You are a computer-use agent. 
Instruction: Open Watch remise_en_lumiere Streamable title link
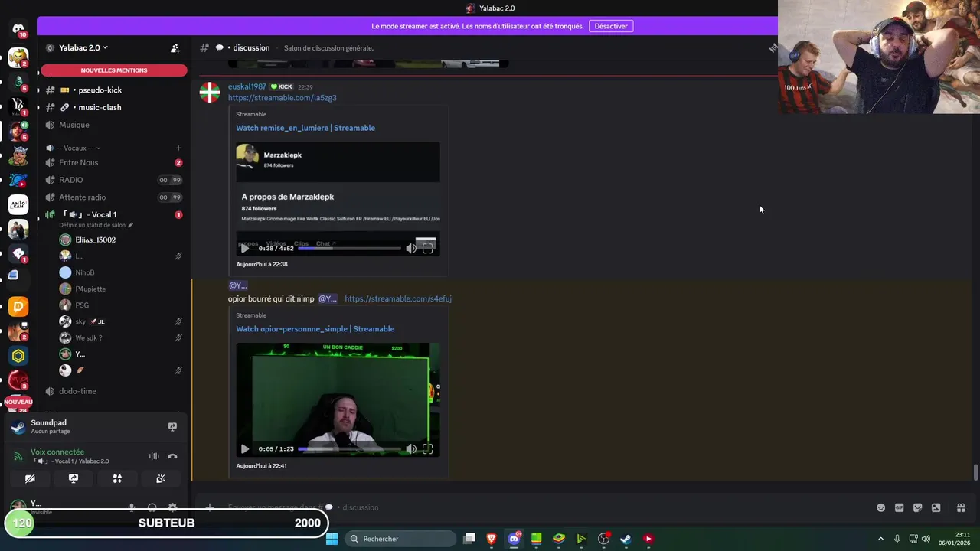click(x=305, y=128)
